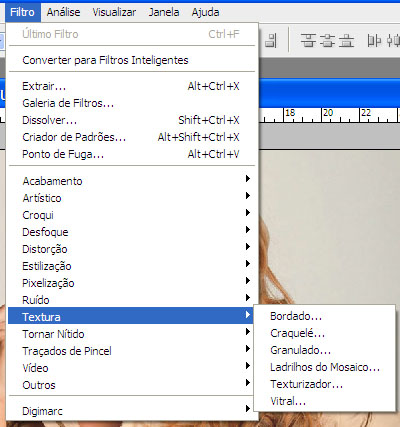Expand the Desfoque submenu arrow
The width and height of the screenshot is (400, 427).
(248, 230)
